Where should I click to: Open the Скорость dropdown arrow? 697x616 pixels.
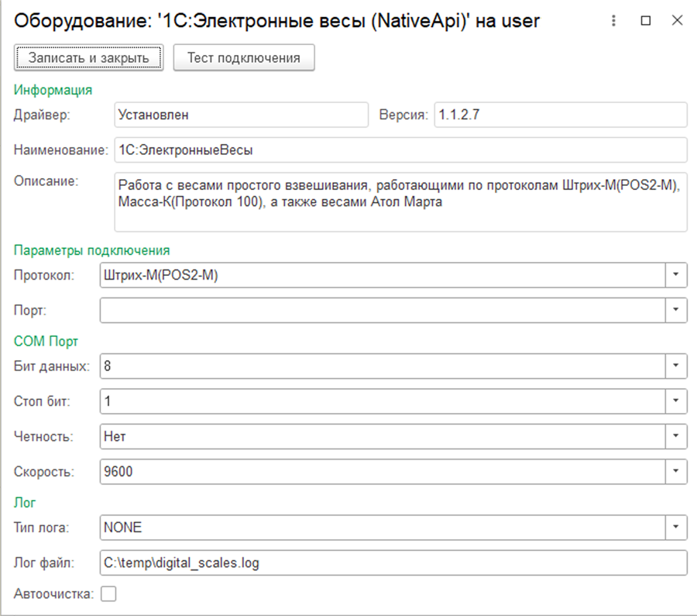point(675,471)
